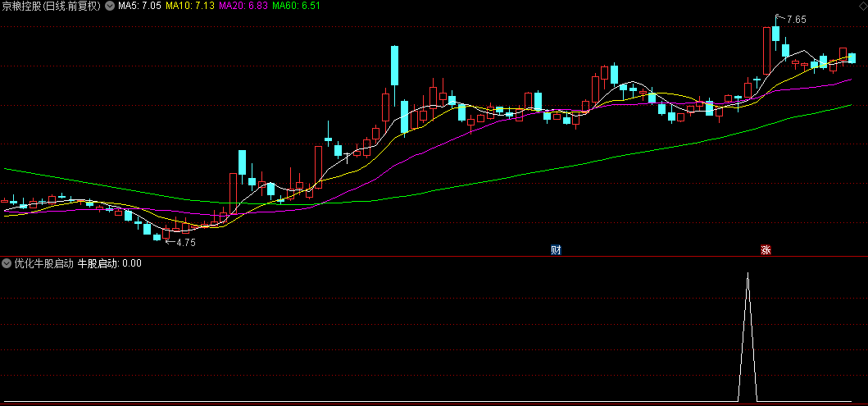868x406 pixels.
Task: Click the 牛股启动: 0.00 value label
Action: [110, 263]
